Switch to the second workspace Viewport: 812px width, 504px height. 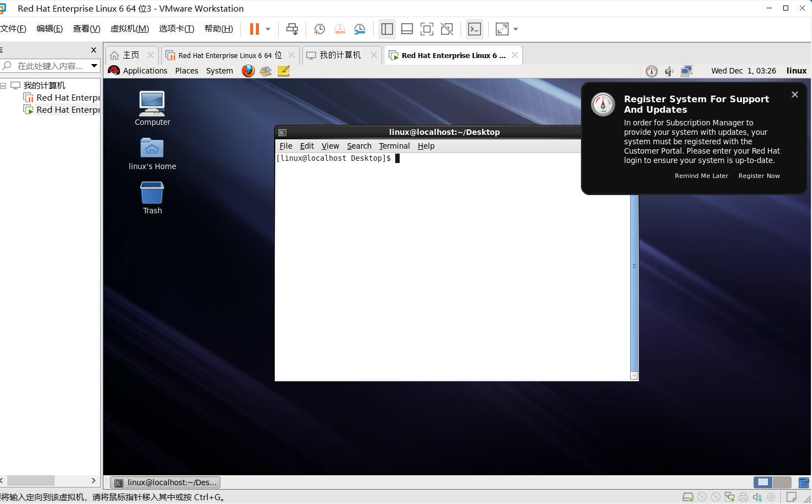tap(782, 482)
